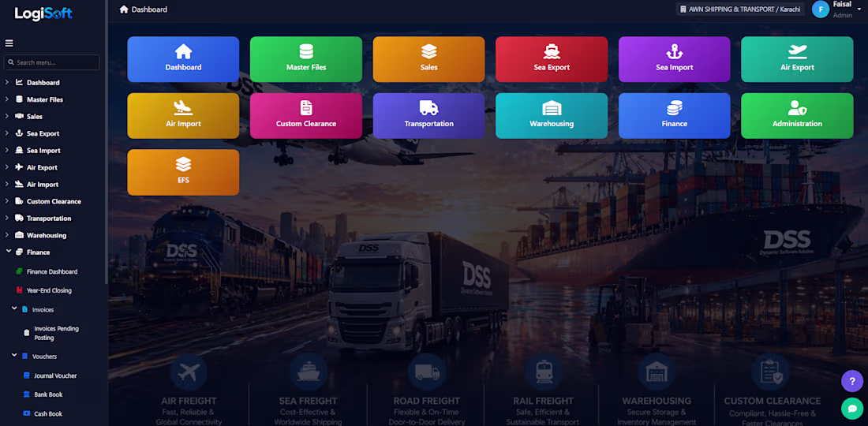Click the user avatar circle with F
868x426 pixels.
(x=821, y=9)
